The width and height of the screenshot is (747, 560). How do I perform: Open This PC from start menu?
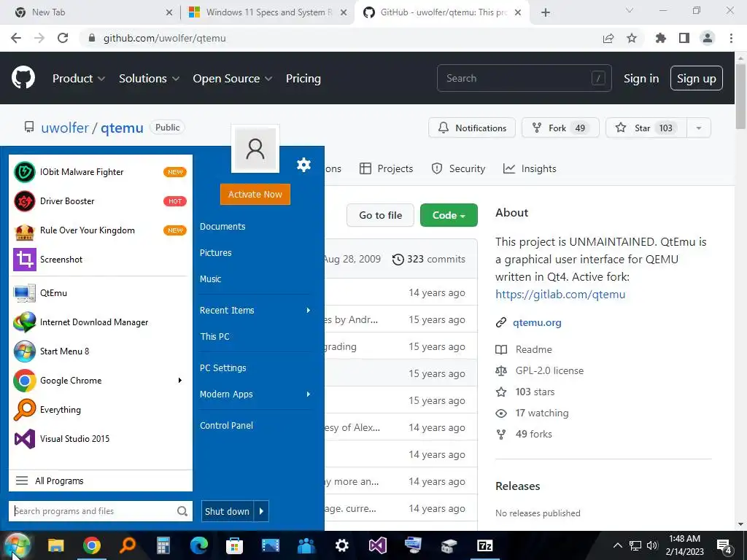(215, 337)
